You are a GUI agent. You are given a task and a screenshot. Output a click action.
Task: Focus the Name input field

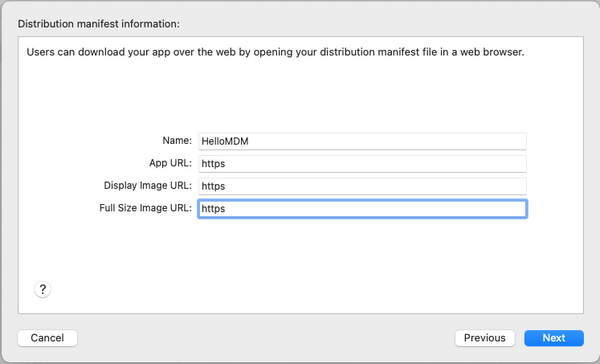coord(362,141)
